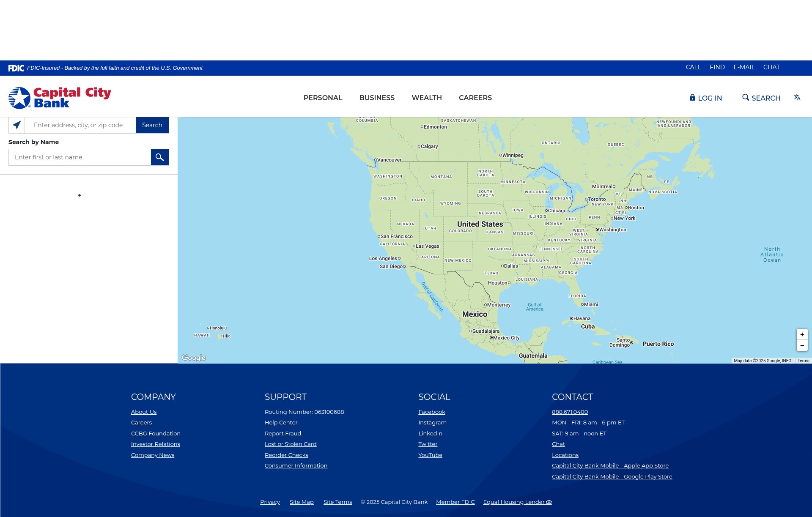Open Instagram social link
Image resolution: width=812 pixels, height=517 pixels.
click(432, 422)
